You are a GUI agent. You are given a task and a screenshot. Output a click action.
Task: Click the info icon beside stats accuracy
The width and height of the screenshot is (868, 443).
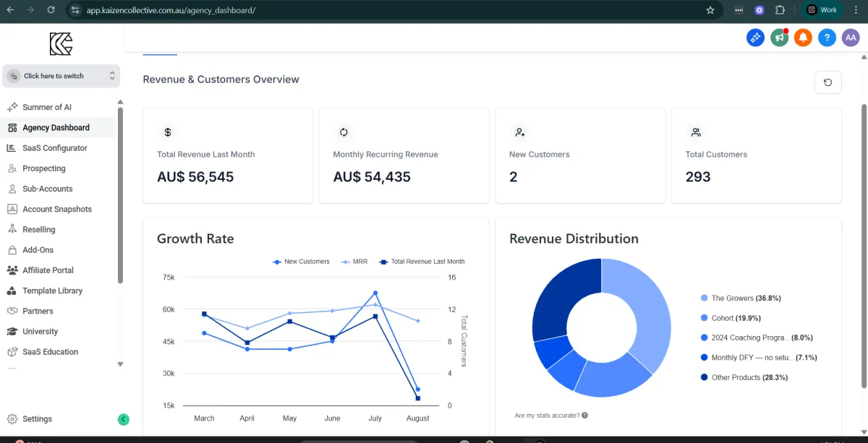(584, 416)
